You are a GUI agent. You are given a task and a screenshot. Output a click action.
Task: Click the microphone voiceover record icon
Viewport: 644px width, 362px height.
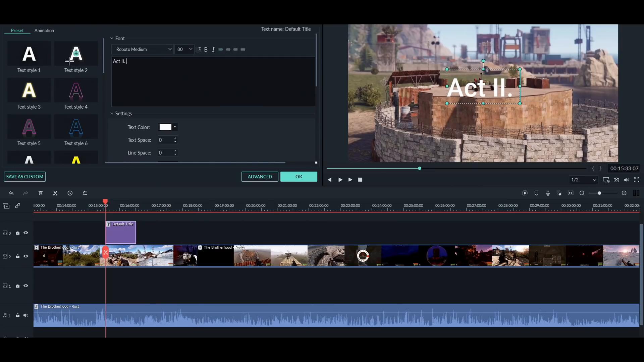click(x=548, y=193)
